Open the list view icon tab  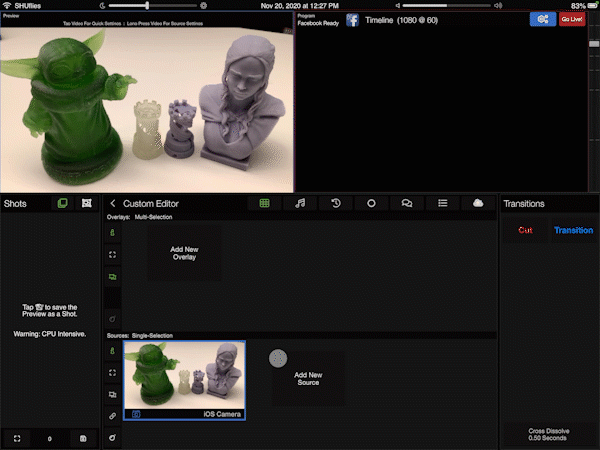(x=442, y=203)
